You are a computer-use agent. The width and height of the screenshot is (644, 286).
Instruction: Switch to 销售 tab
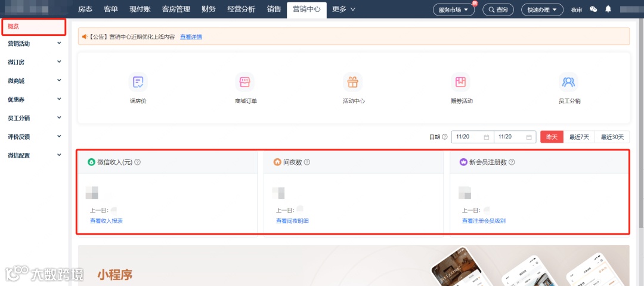pos(274,9)
